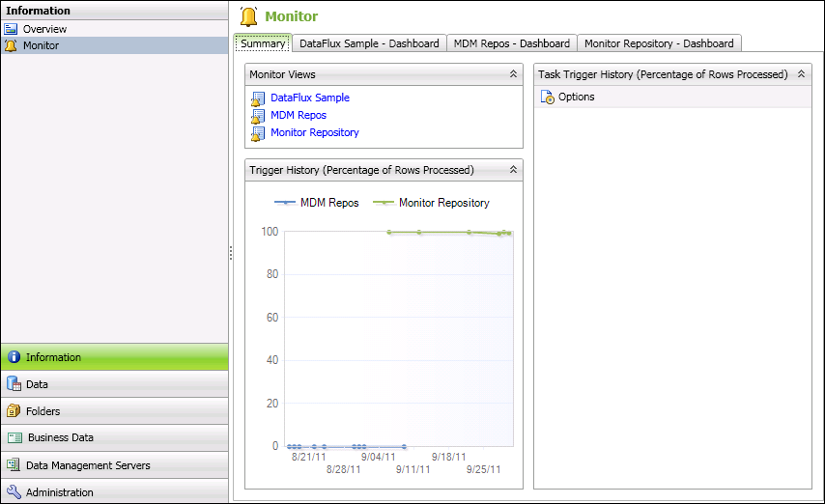Select the Monitor Repository - Dashboard tab
The height and width of the screenshot is (504, 825).
[x=660, y=43]
